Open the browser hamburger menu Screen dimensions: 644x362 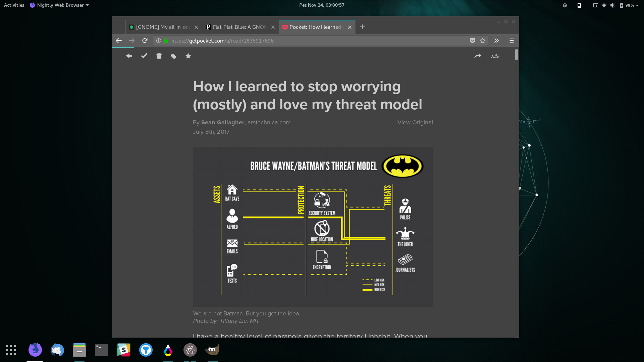coord(512,41)
